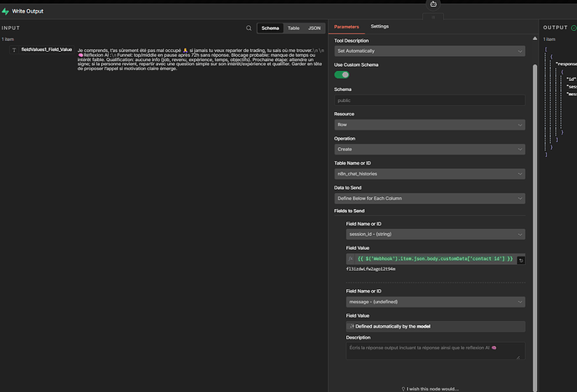
Task: Click the sparkle icon in message Field Value
Action: 350,325
